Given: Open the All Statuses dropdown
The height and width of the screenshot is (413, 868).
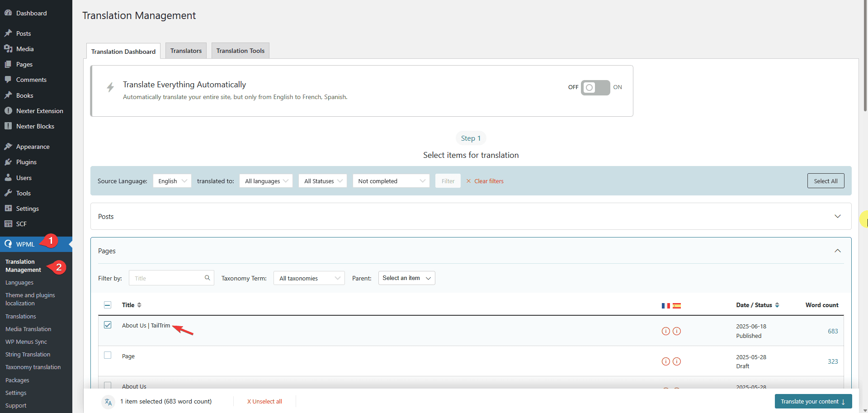Looking at the screenshot, I should [322, 180].
